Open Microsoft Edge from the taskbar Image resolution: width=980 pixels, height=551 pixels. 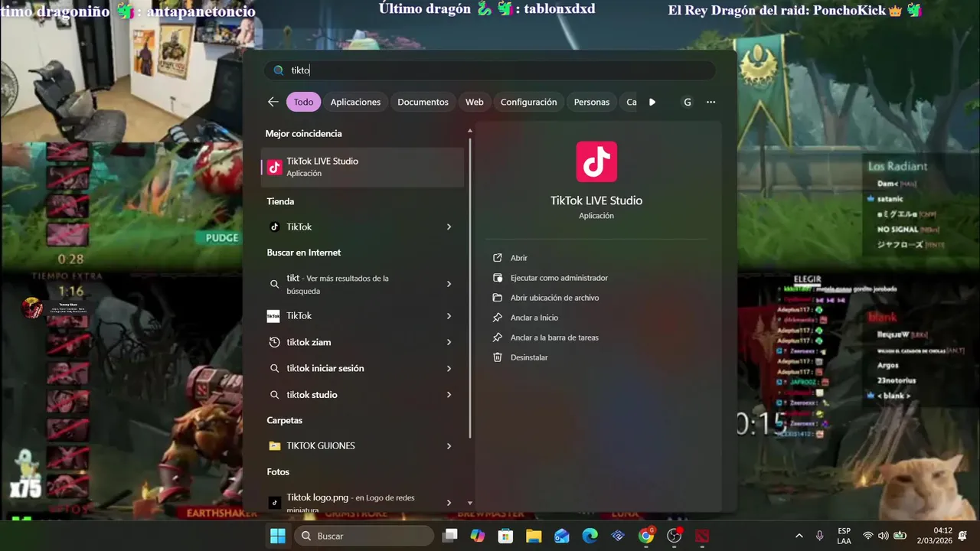590,536
